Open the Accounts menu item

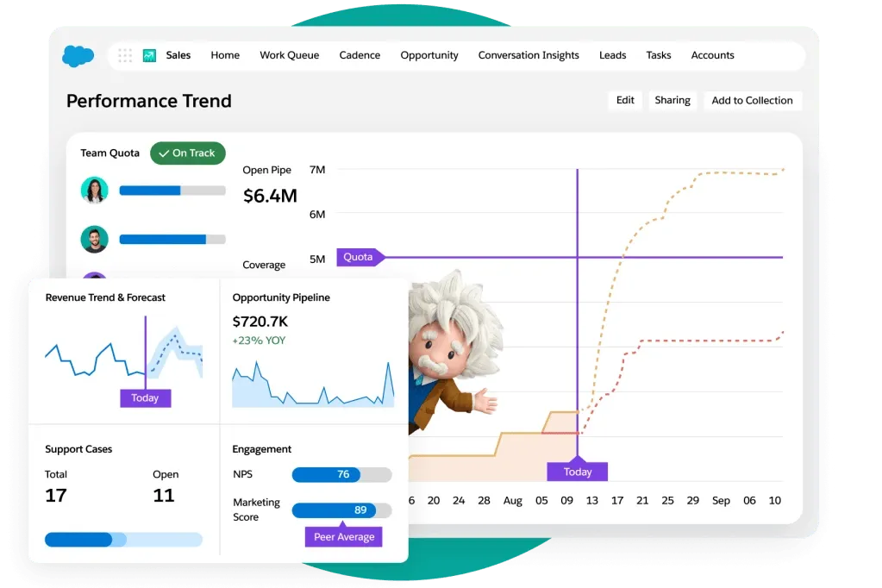coord(711,54)
